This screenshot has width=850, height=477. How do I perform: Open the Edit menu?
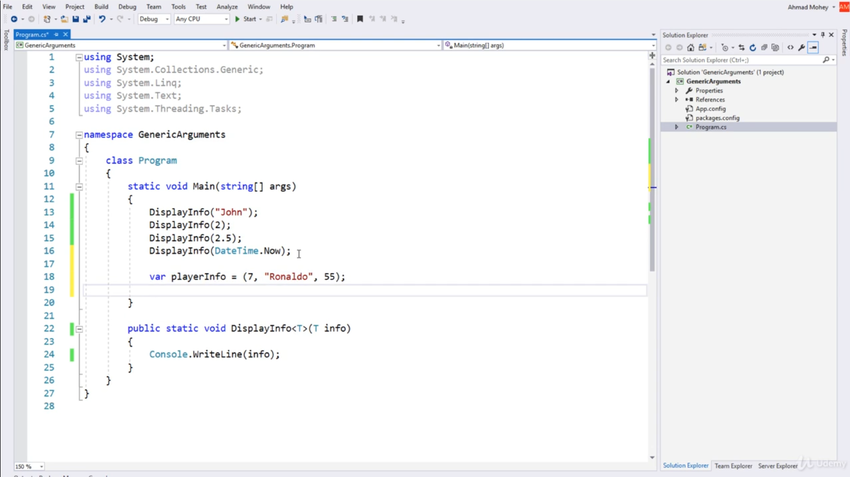point(27,7)
